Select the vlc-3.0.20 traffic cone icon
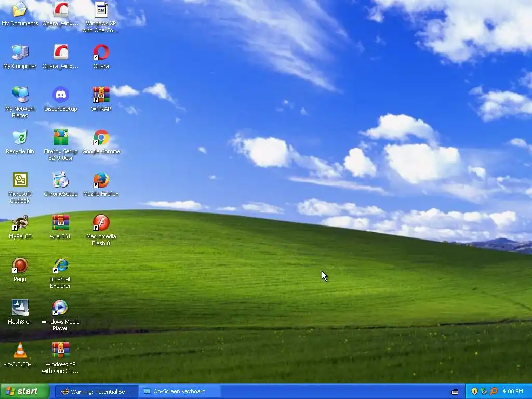 pos(20,351)
